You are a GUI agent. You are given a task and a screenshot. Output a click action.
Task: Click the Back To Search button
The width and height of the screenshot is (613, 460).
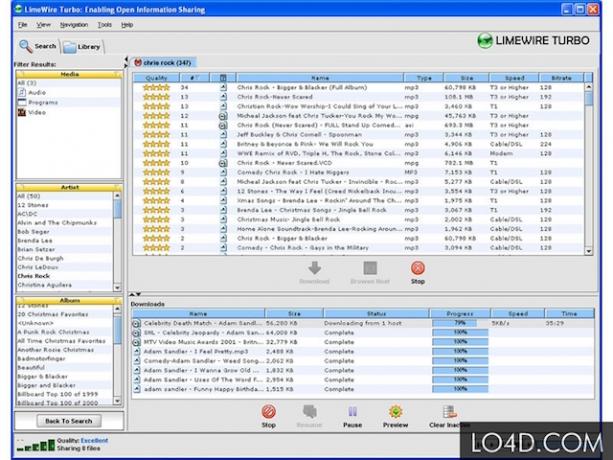pyautogui.click(x=69, y=421)
